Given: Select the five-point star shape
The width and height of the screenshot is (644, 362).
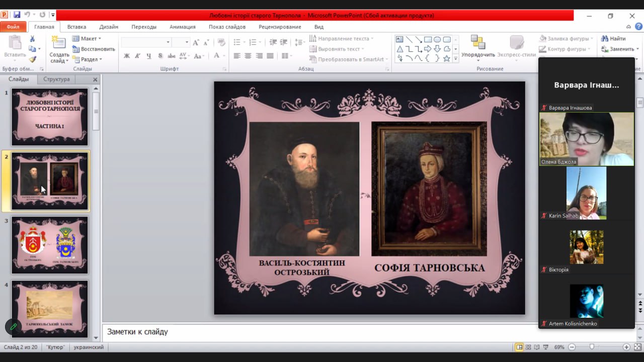Looking at the screenshot, I should (x=447, y=58).
